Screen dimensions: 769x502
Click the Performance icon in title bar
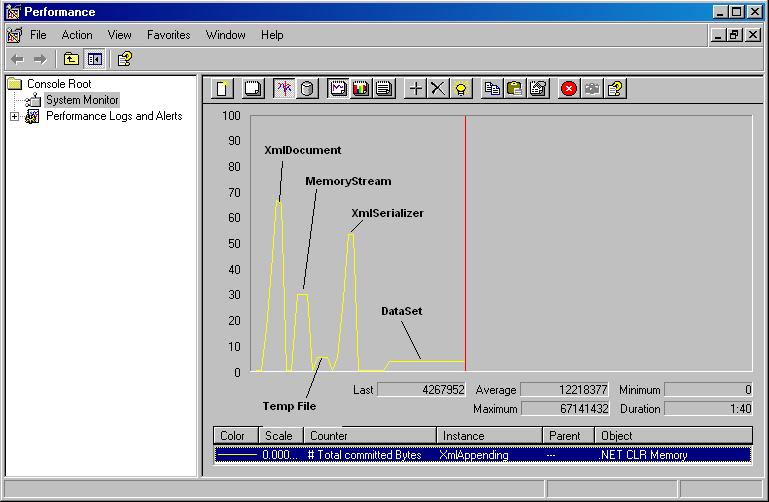tap(13, 12)
